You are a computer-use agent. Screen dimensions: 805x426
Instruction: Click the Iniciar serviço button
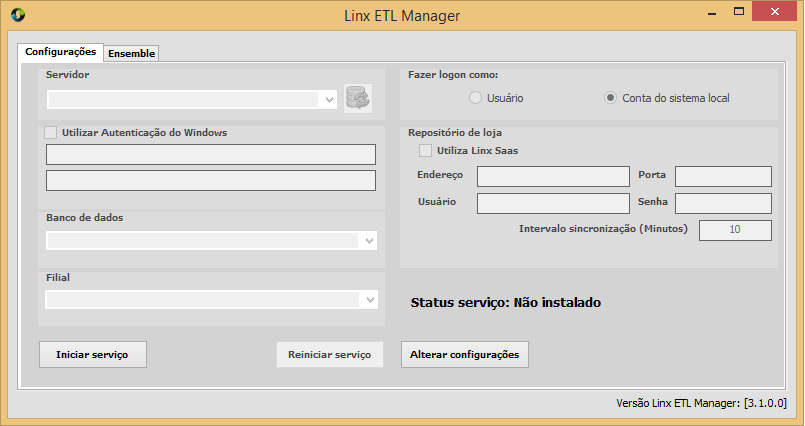(x=93, y=355)
